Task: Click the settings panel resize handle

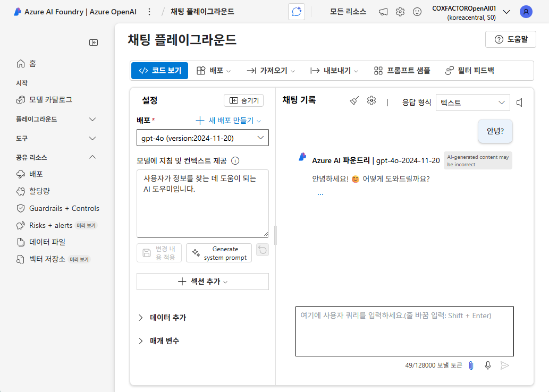Action: (275, 235)
